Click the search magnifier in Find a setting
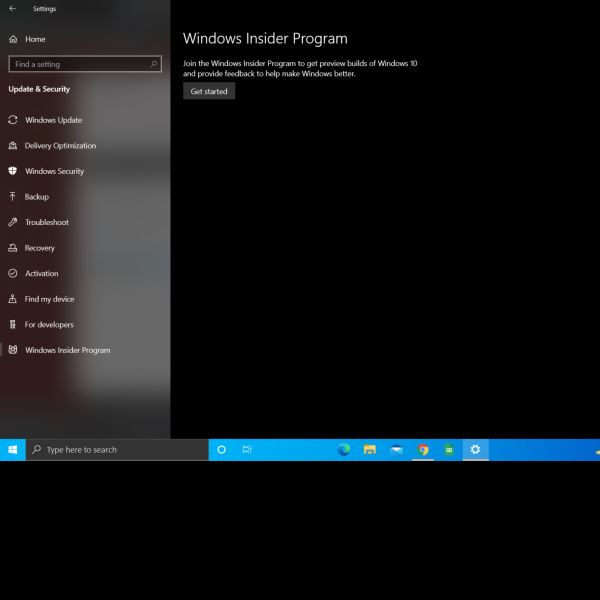 point(154,64)
